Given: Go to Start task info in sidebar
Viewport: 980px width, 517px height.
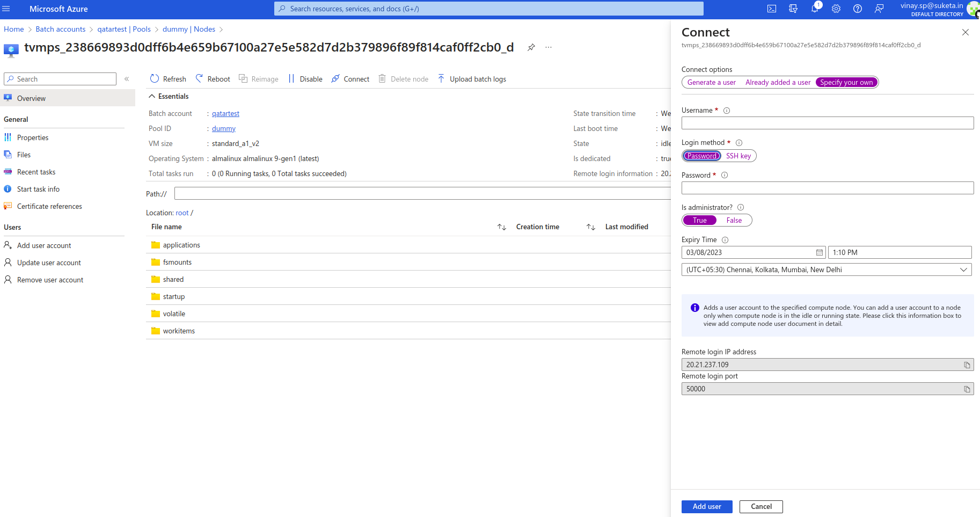Looking at the screenshot, I should (x=38, y=189).
